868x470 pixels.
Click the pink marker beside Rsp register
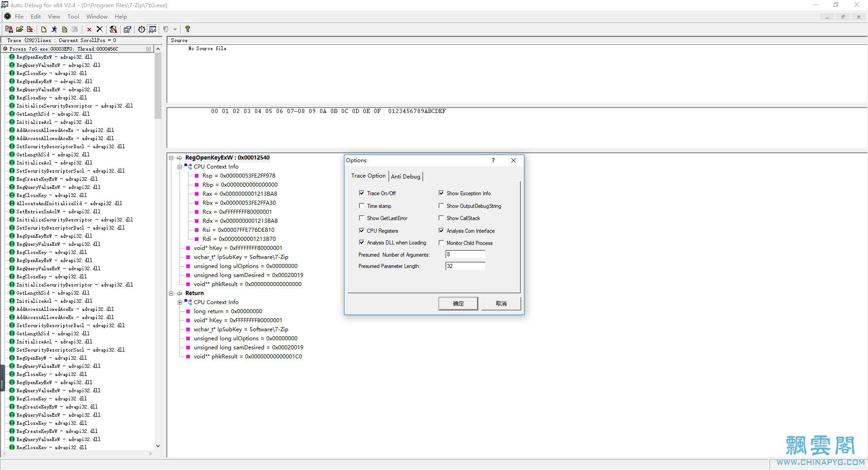coord(197,176)
